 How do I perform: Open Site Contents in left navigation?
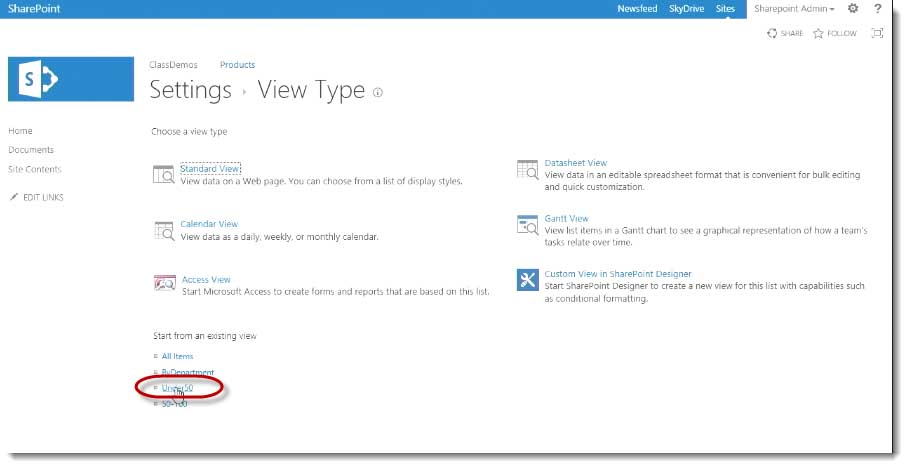pyautogui.click(x=35, y=169)
